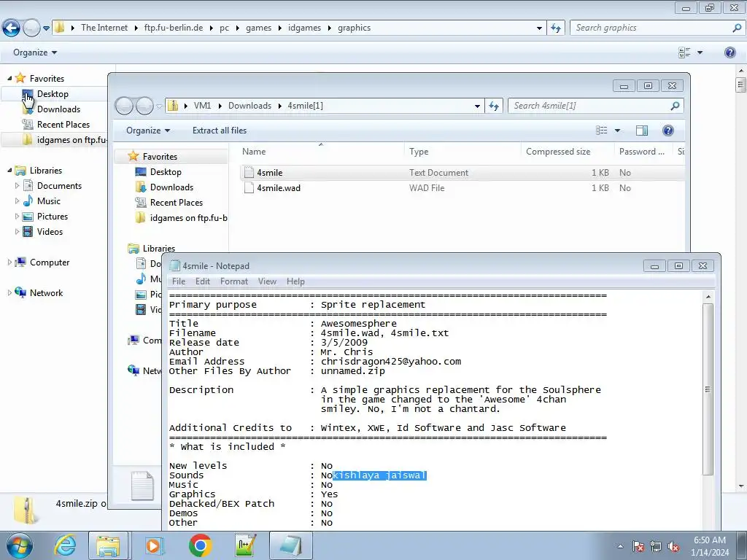Toggle the preview pane in 4smile[1] window
Screen dimensions: 747x560
click(x=642, y=131)
